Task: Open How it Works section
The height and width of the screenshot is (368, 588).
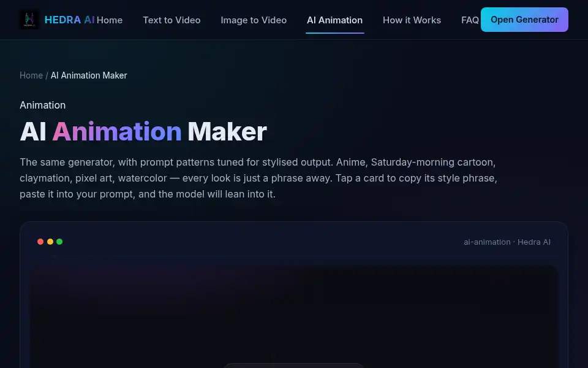Action: pyautogui.click(x=412, y=20)
